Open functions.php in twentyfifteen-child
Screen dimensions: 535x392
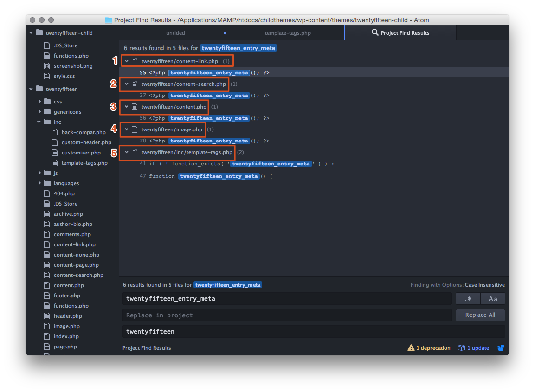pos(71,56)
